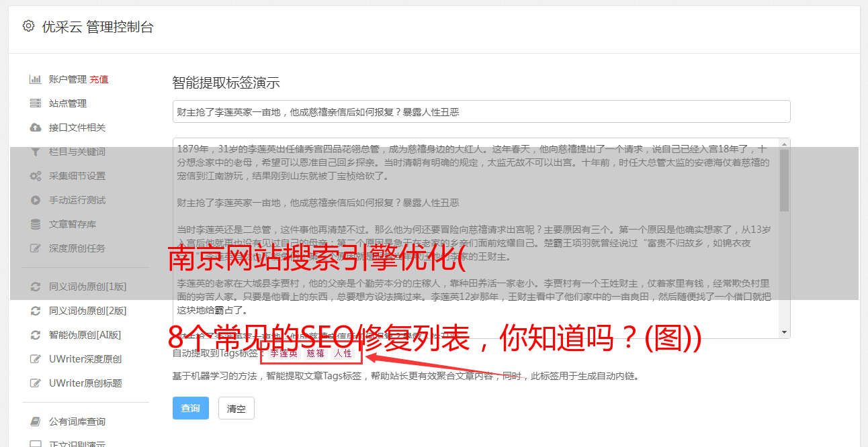Screen dimensions: 868x447
Task: Click the gear icon beside 优采云 管理控制台
Action: point(28,26)
